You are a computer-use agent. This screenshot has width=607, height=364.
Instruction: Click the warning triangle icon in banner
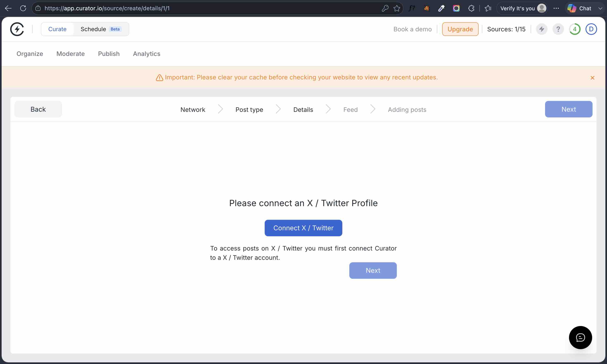pos(159,78)
